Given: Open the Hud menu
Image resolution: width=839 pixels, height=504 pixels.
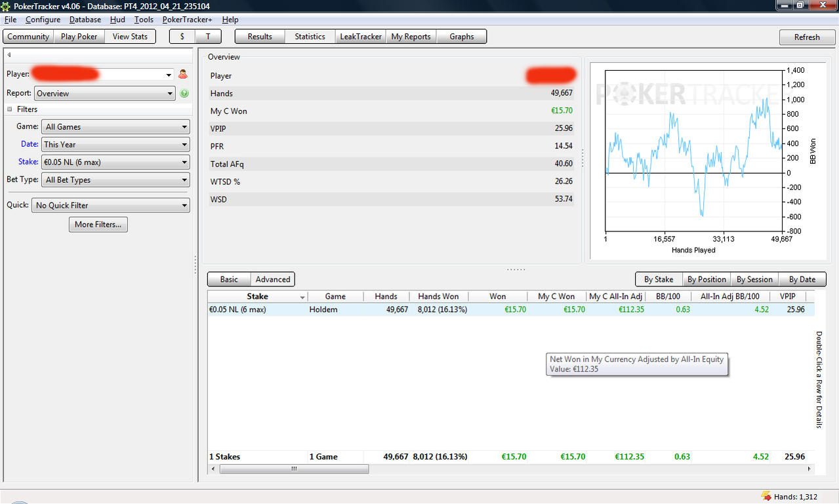Looking at the screenshot, I should point(117,20).
